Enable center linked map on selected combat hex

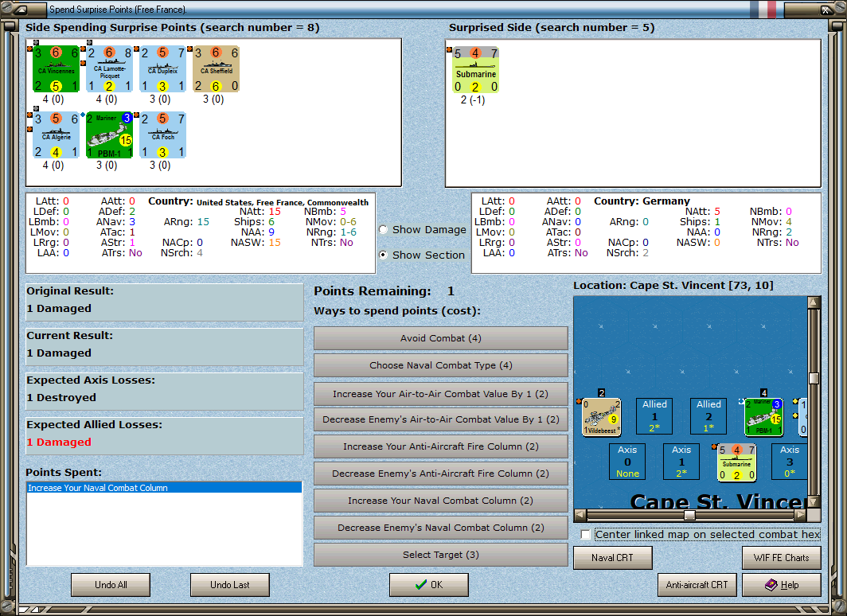586,535
